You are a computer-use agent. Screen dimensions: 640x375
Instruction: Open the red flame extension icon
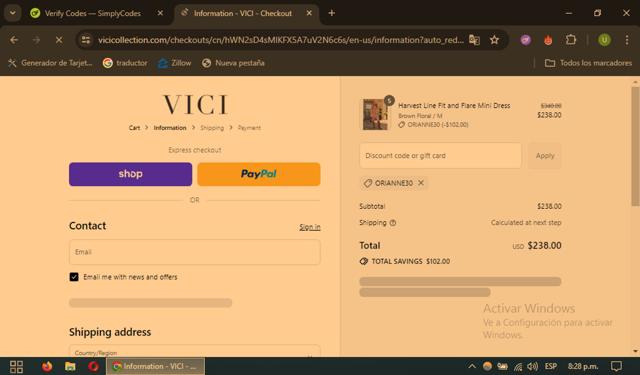tap(548, 40)
